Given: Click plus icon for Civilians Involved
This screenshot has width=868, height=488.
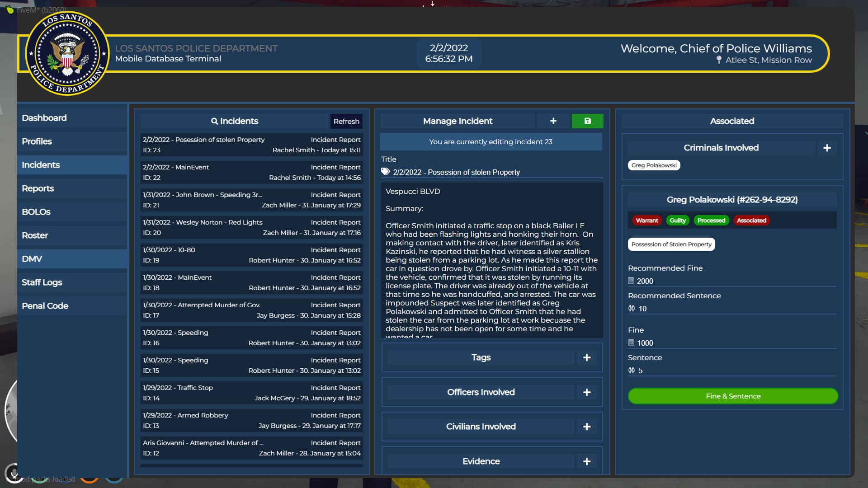Looking at the screenshot, I should [x=586, y=427].
